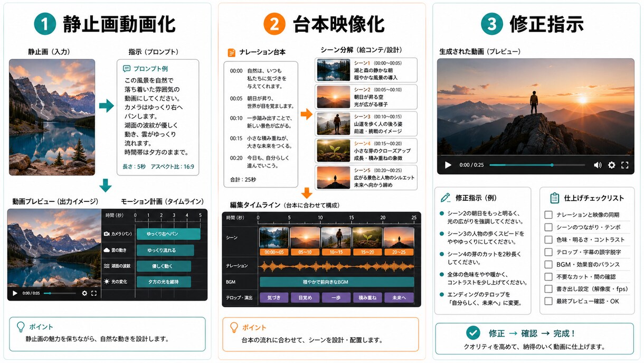The image size is (644, 363).
Task: Select timeline clip labeled 15~20
Action: pyautogui.click(x=367, y=241)
